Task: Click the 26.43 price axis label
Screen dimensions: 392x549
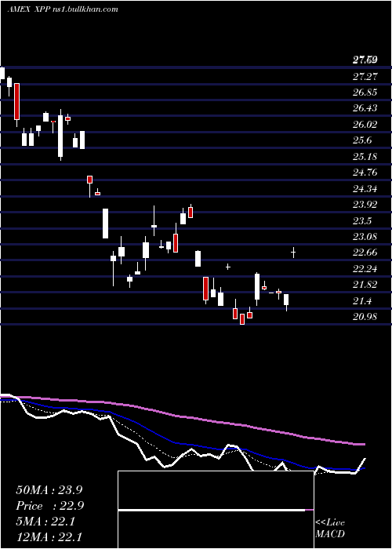Action: click(365, 108)
